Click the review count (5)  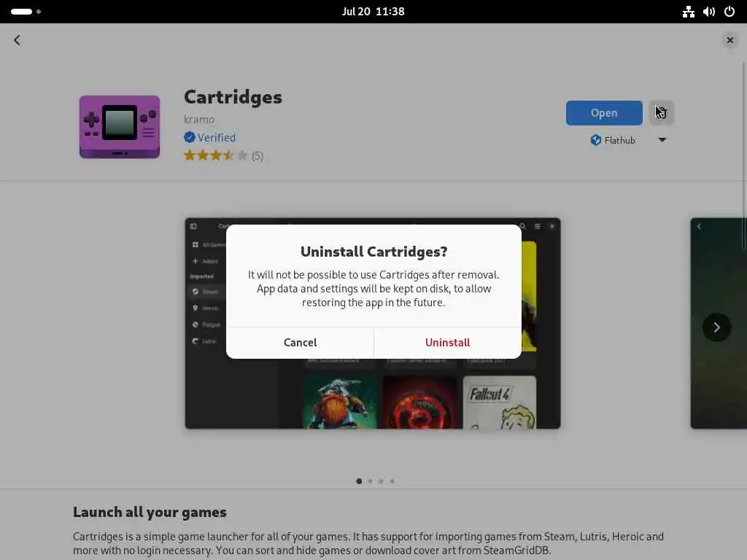258,156
